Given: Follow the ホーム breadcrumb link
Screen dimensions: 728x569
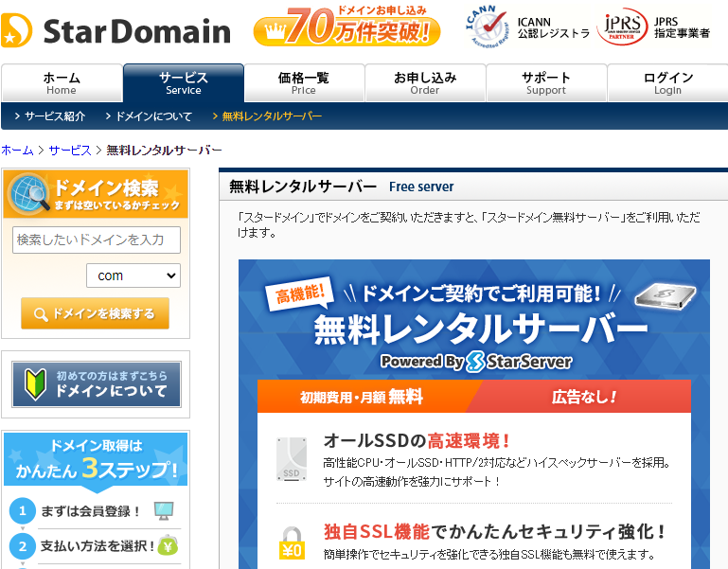Looking at the screenshot, I should 17,151.
